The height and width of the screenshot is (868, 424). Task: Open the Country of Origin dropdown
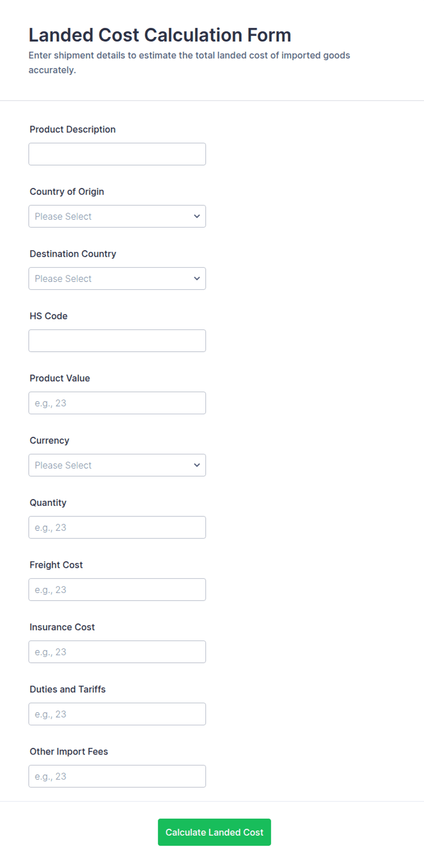117,216
